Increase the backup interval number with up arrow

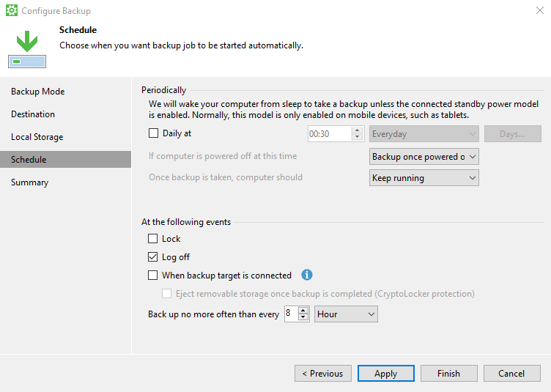[303, 311]
